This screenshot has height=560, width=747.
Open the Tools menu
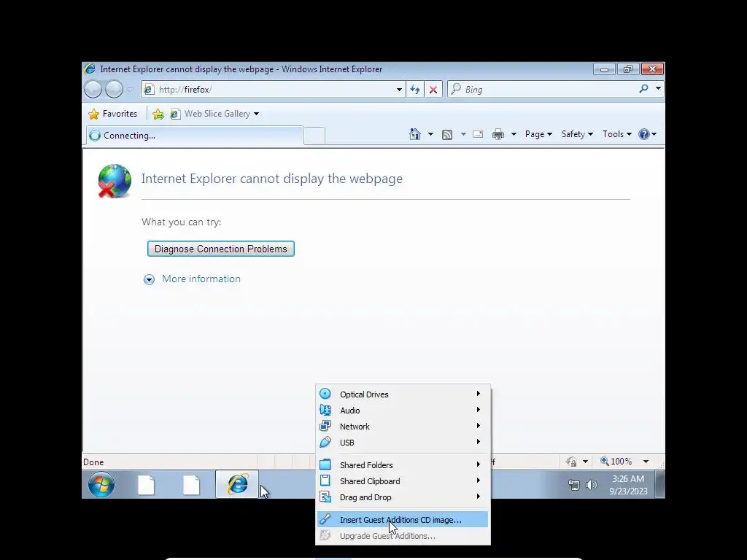(x=617, y=134)
